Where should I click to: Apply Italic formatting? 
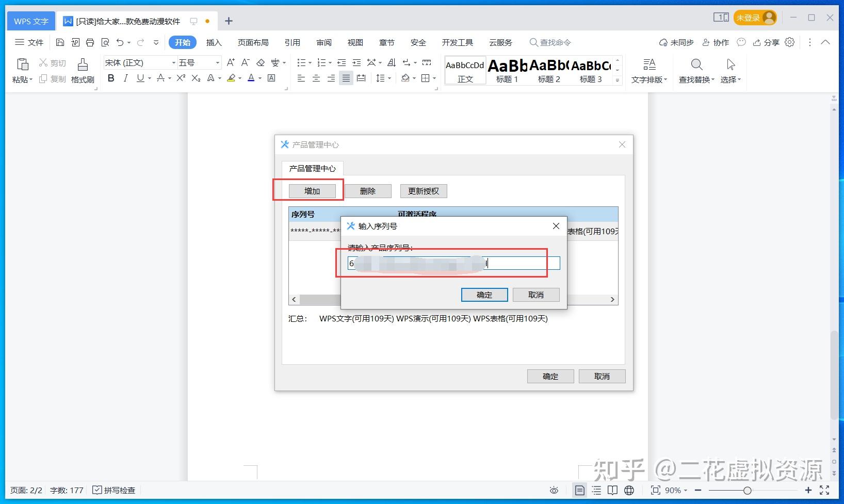[x=125, y=78]
